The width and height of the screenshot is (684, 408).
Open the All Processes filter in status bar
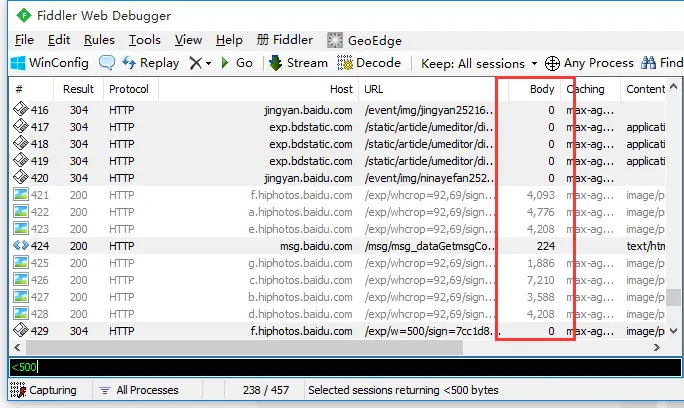pos(139,390)
